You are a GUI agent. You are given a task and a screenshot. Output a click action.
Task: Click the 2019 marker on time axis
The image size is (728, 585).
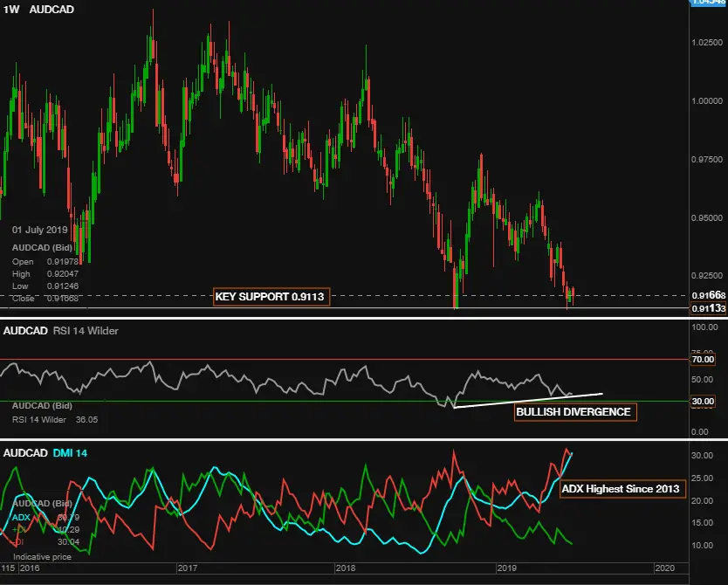tap(506, 568)
